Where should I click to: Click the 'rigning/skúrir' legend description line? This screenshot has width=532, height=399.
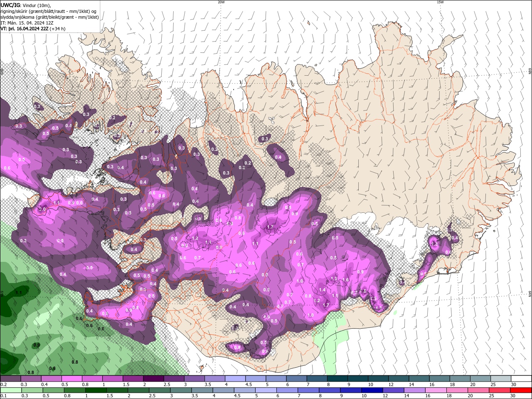[49, 11]
